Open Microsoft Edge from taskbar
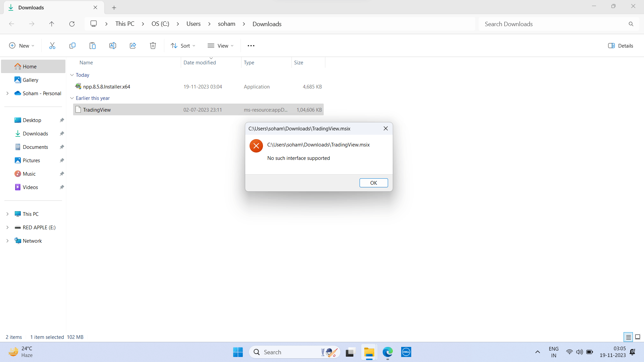The width and height of the screenshot is (644, 362). [x=387, y=352]
